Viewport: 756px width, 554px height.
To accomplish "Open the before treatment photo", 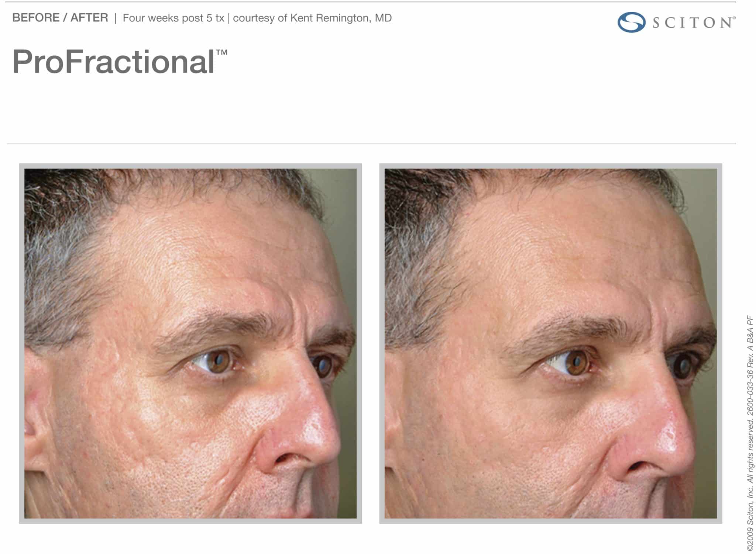I will point(190,343).
